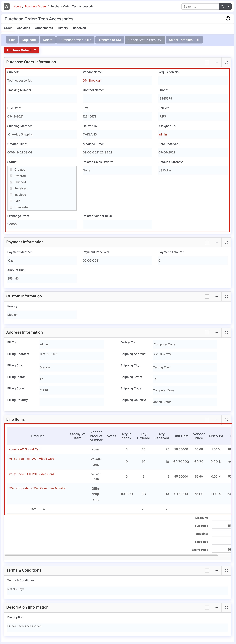Check the Paid status checkbox

click(11, 201)
